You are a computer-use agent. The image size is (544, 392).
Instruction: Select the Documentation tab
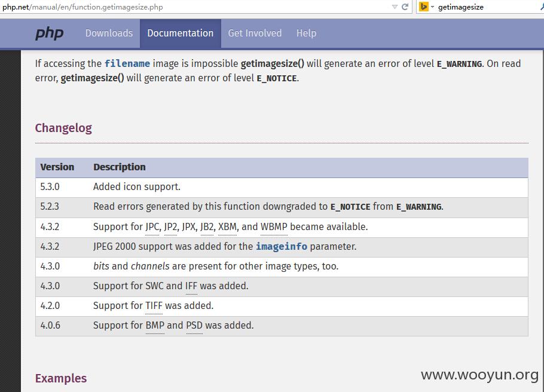(181, 33)
